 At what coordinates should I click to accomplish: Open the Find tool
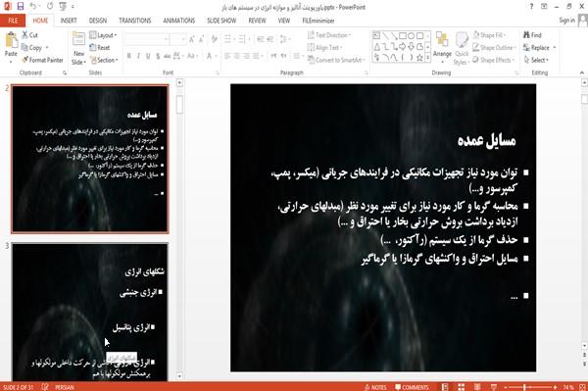click(532, 35)
